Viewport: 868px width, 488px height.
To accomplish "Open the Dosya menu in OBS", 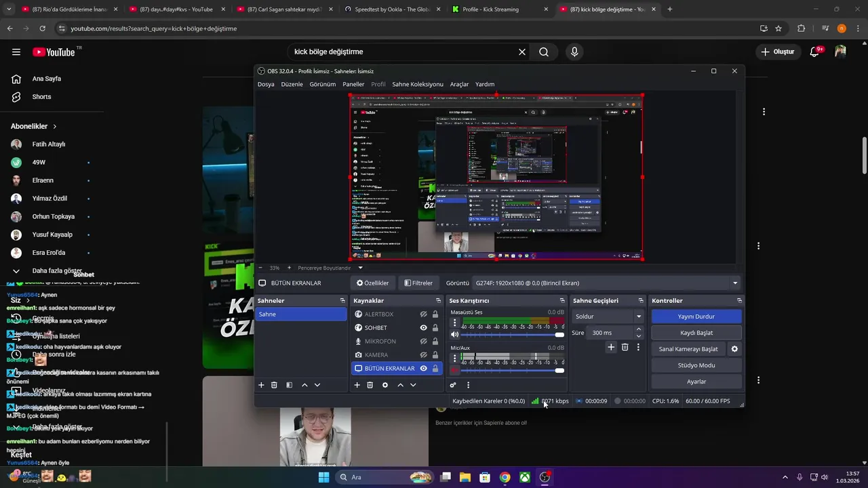I will 266,84.
